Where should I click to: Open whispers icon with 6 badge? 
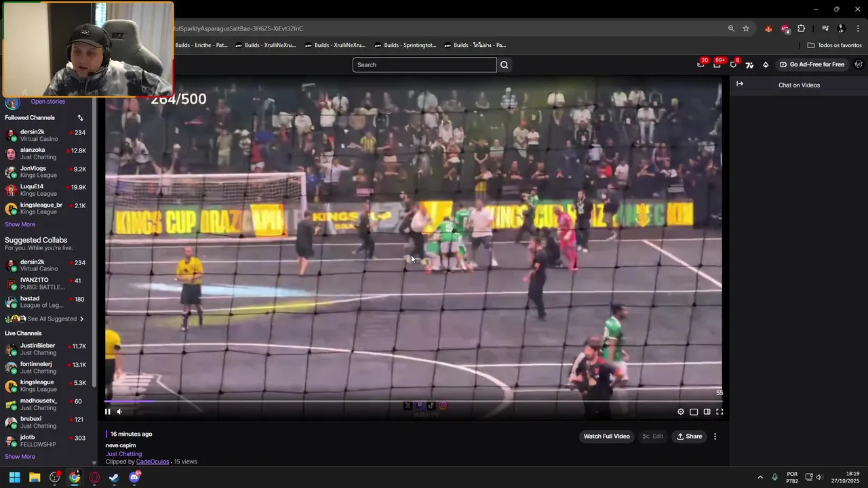click(733, 64)
